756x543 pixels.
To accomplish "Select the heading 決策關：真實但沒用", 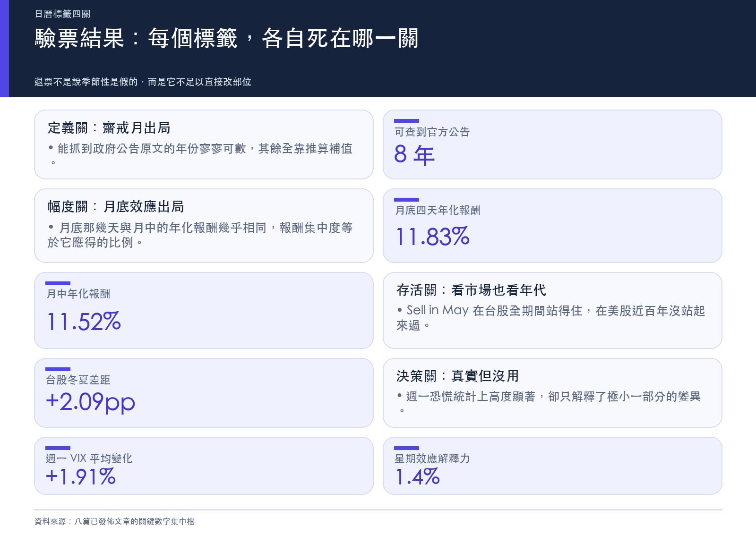I will [x=457, y=376].
